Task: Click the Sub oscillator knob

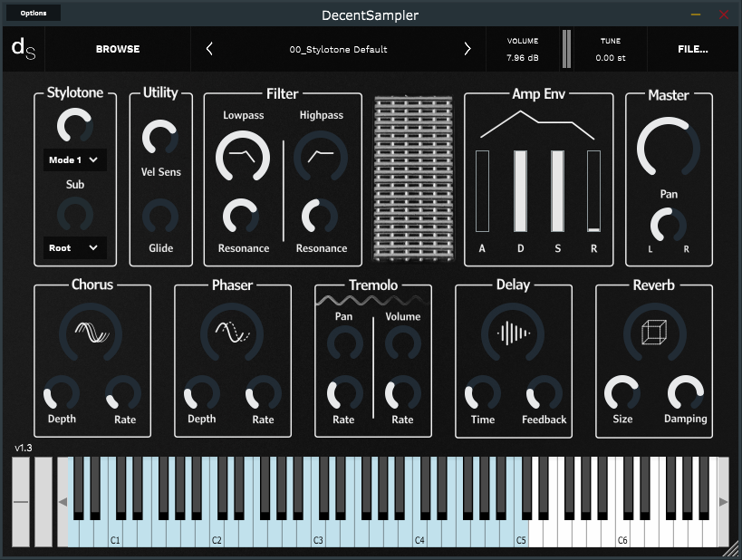Action: 75,215
